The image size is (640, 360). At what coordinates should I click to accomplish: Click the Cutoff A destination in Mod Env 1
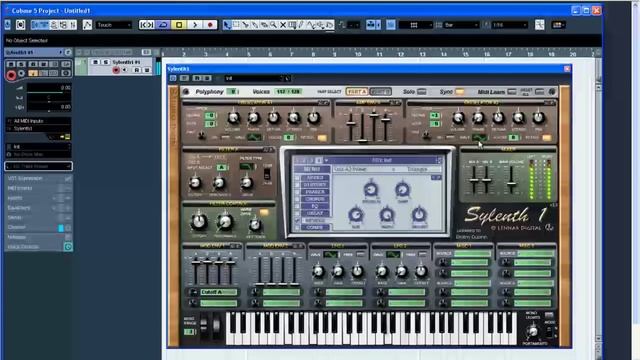point(218,292)
